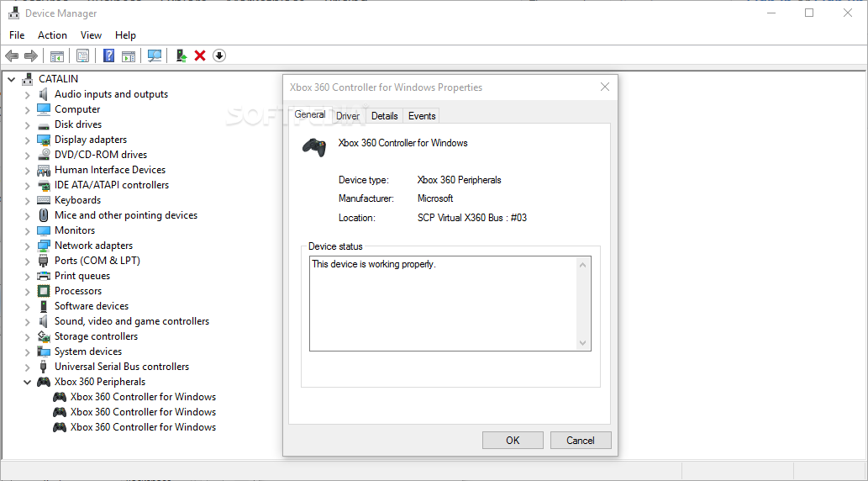Click OK in Properties dialog
This screenshot has width=868, height=481.
point(513,441)
